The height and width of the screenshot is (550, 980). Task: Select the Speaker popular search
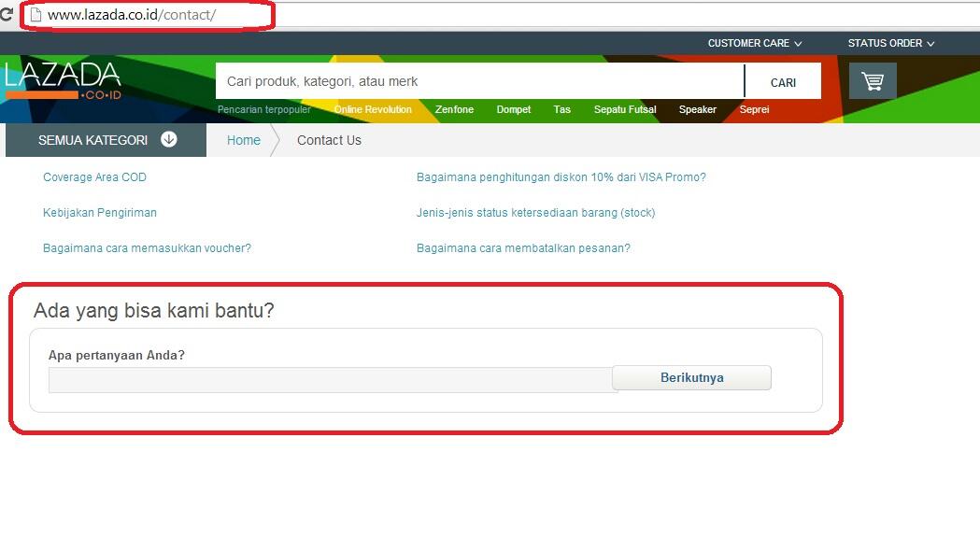698,109
